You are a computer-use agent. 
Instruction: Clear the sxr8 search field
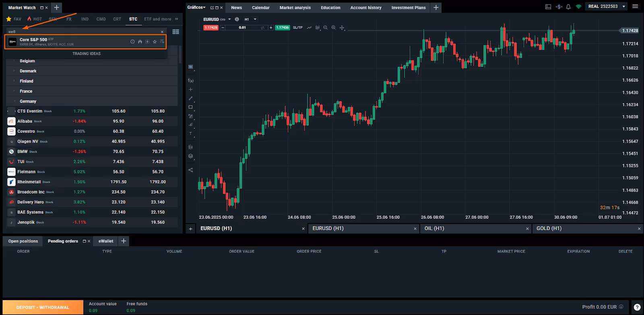162,32
